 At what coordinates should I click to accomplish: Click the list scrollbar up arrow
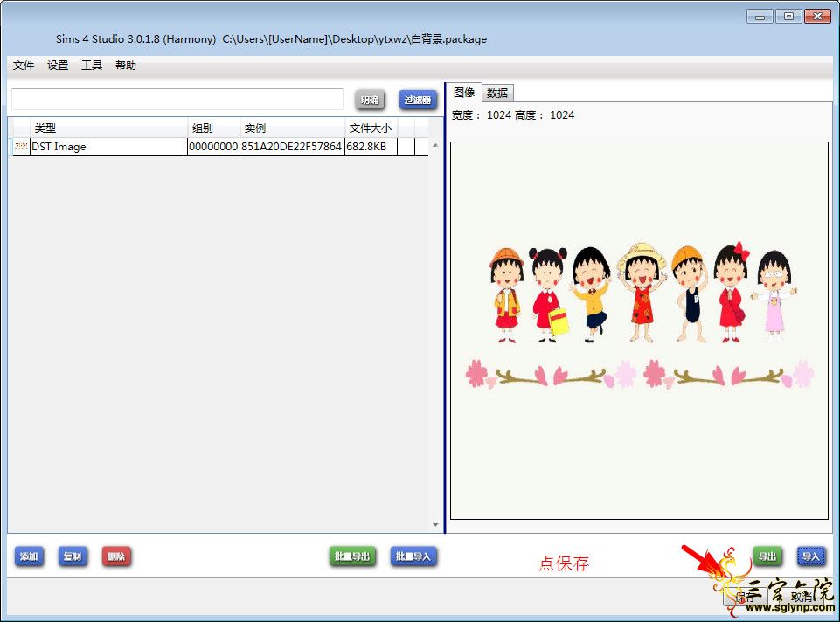point(435,145)
